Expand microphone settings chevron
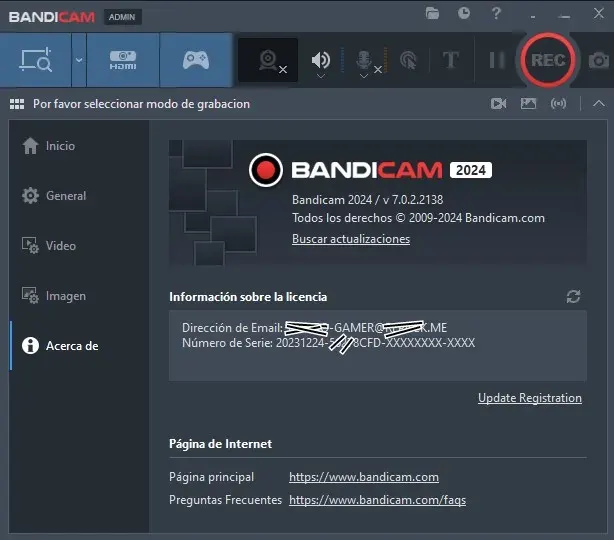 point(364,76)
